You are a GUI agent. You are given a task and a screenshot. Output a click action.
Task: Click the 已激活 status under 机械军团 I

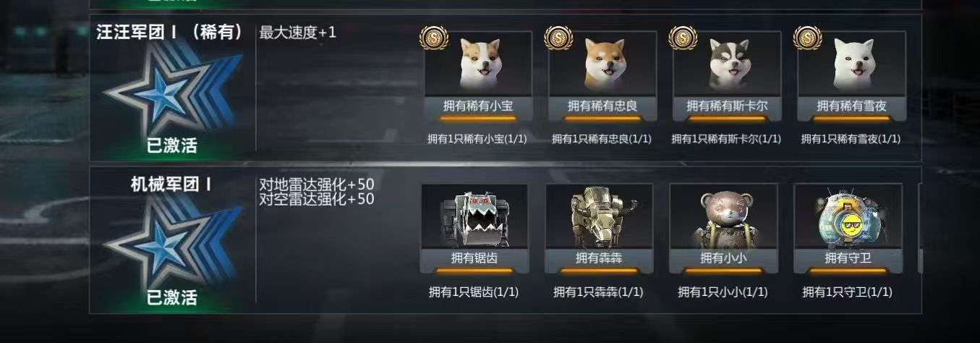coord(171,297)
